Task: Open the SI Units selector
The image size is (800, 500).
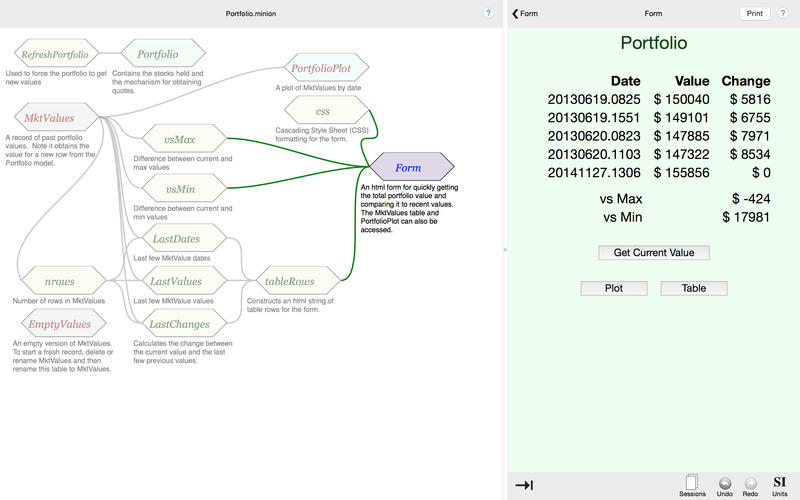Action: [779, 483]
